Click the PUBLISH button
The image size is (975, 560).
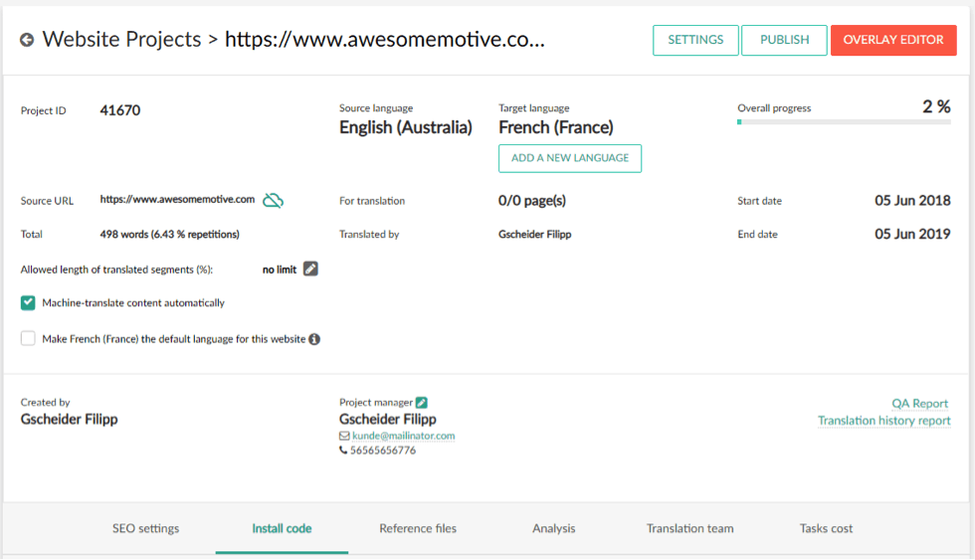pyautogui.click(x=784, y=40)
